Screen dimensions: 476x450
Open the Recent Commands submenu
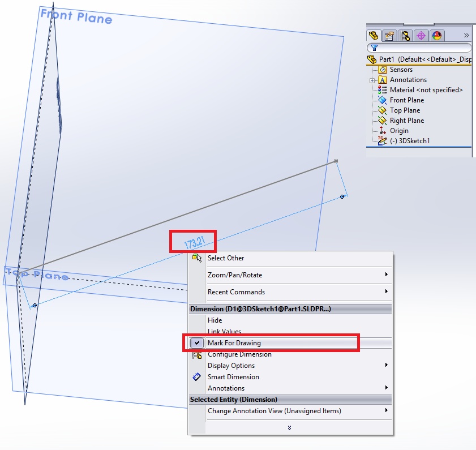[x=236, y=292]
